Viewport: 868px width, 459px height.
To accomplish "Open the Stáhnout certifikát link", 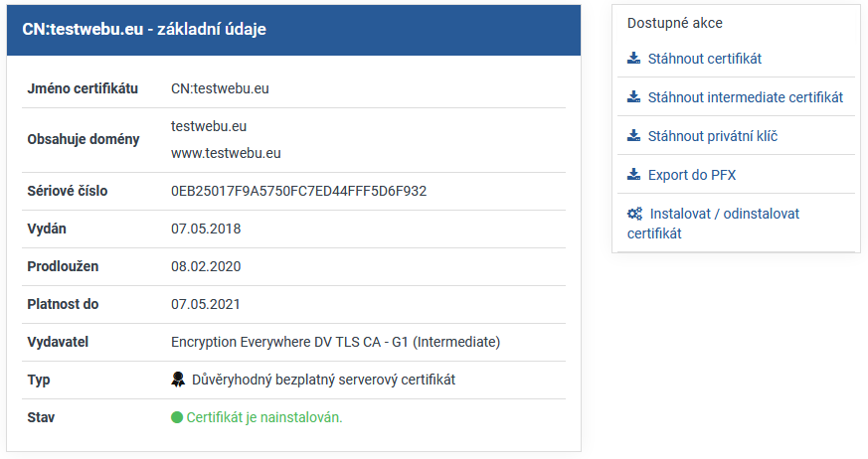I will click(x=704, y=59).
